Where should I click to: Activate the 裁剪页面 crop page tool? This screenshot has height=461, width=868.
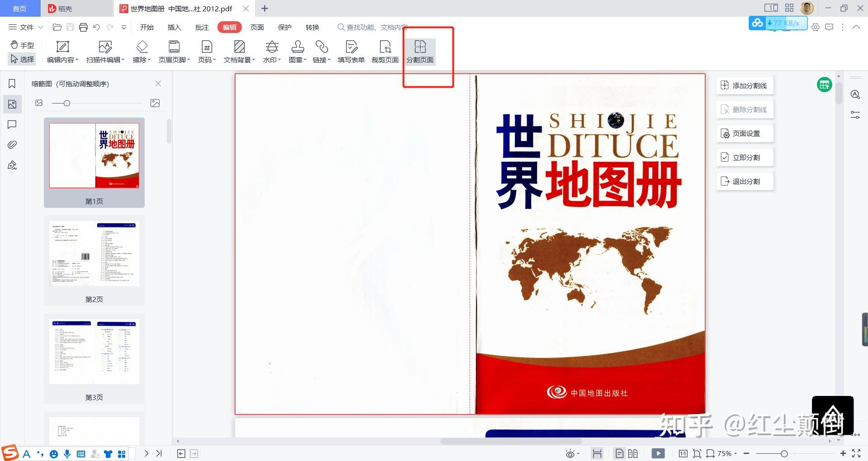point(385,52)
